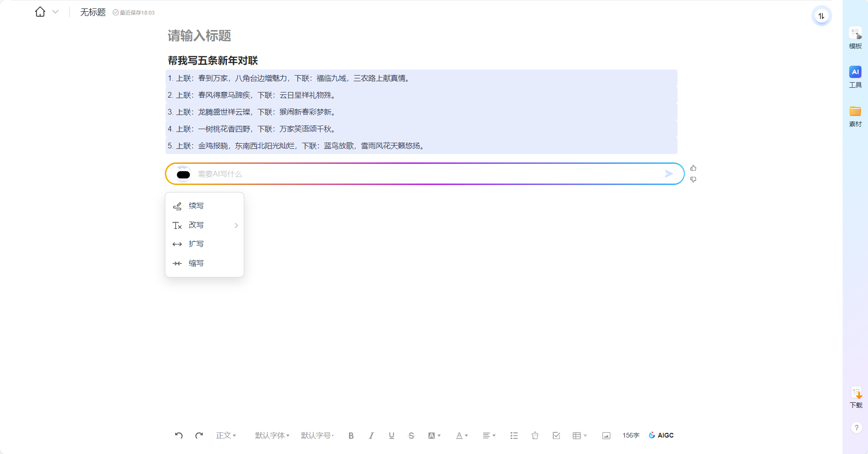Select 续写 from the AI menu
The width and height of the screenshot is (868, 454).
coord(196,206)
